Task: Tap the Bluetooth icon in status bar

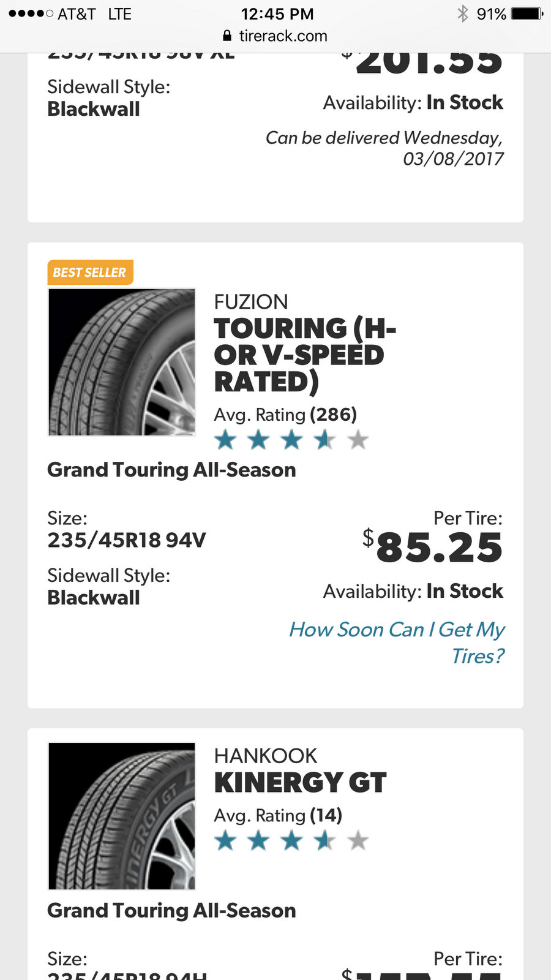Action: [x=462, y=13]
